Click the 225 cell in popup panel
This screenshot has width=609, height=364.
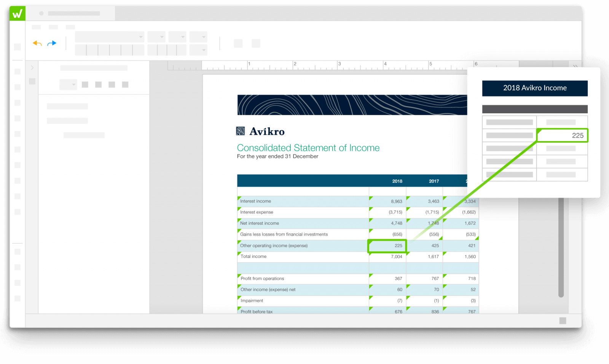coord(562,135)
